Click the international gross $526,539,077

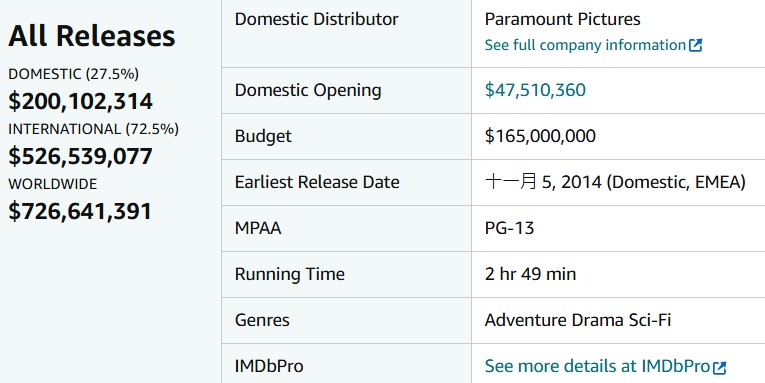81,157
